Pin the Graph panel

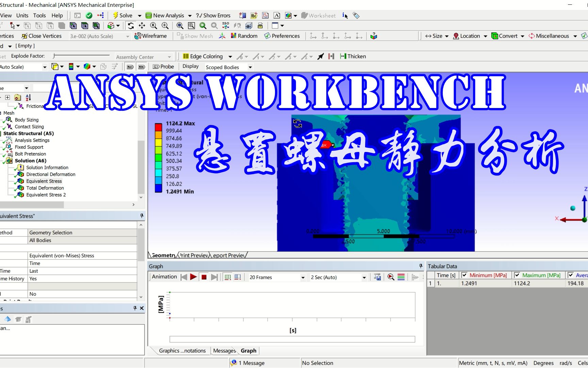click(x=421, y=266)
